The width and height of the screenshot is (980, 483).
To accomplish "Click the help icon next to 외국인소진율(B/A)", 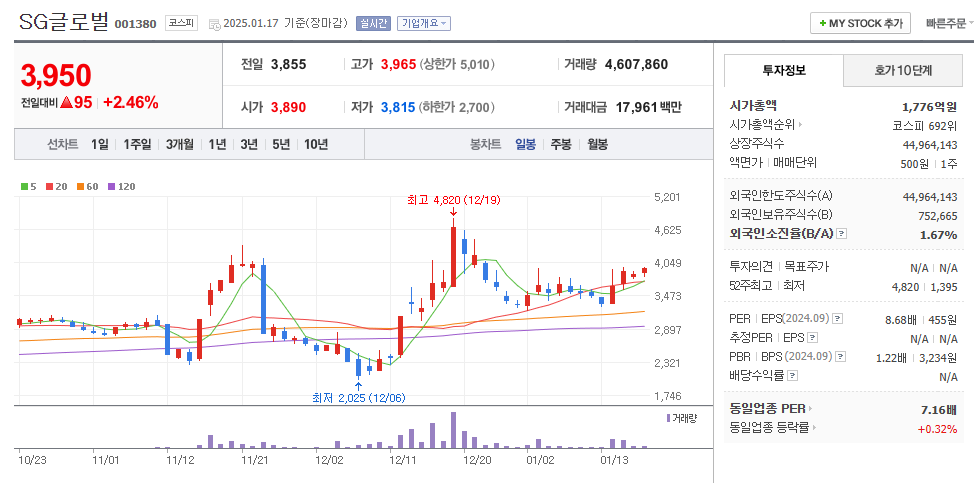I will tap(841, 234).
